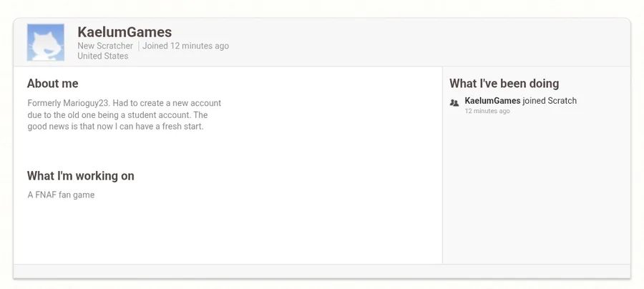The image size is (644, 289).
Task: Click the A FNAF fan game text
Action: 61,195
